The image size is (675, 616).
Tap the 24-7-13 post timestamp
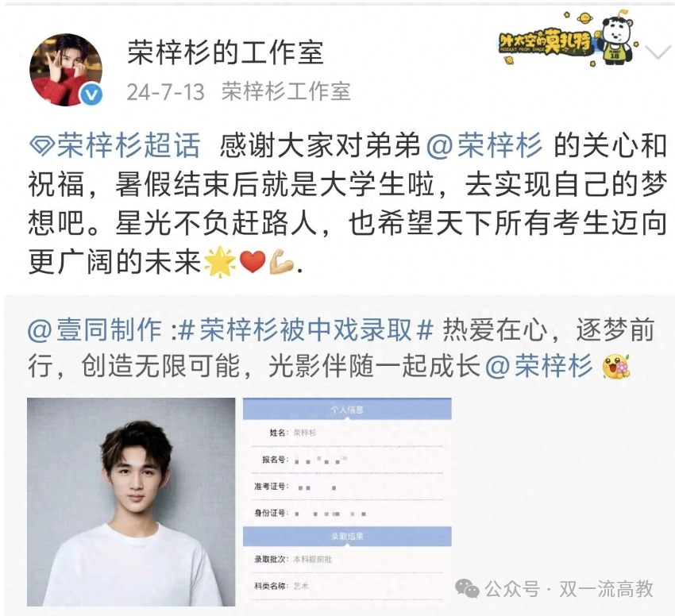pyautogui.click(x=165, y=92)
